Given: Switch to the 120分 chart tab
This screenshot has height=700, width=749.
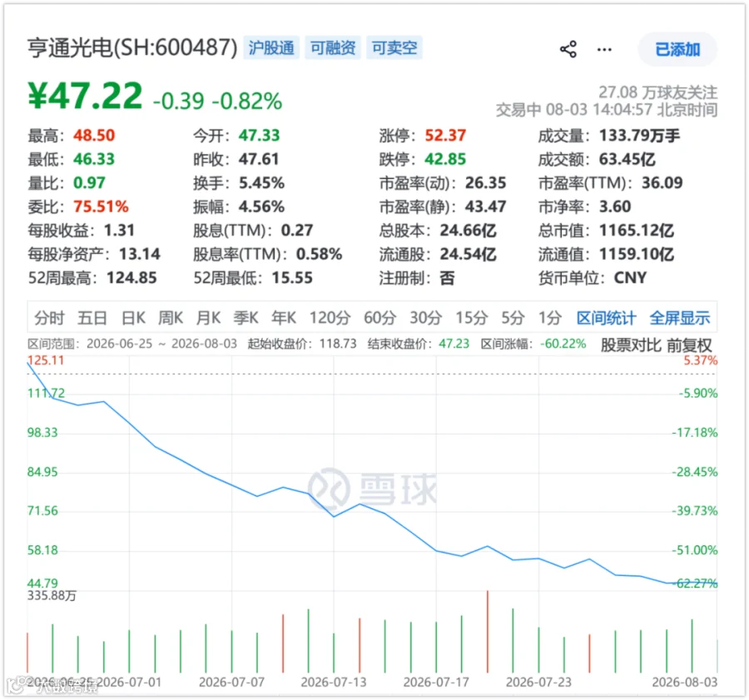Looking at the screenshot, I should (x=330, y=318).
